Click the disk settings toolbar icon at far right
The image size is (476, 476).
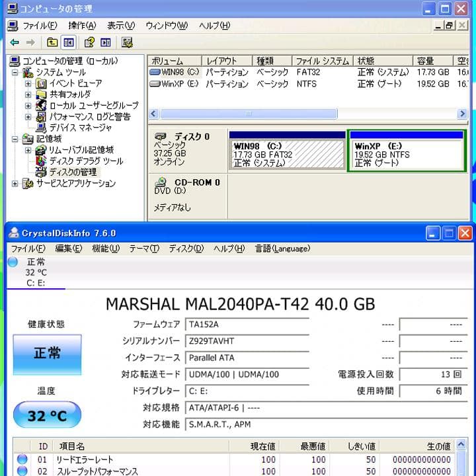point(127,42)
